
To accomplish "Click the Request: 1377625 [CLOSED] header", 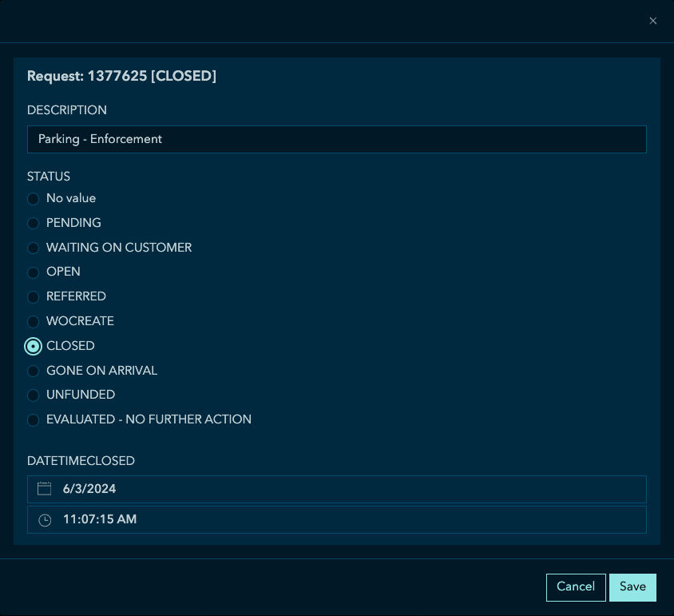I will click(x=122, y=76).
